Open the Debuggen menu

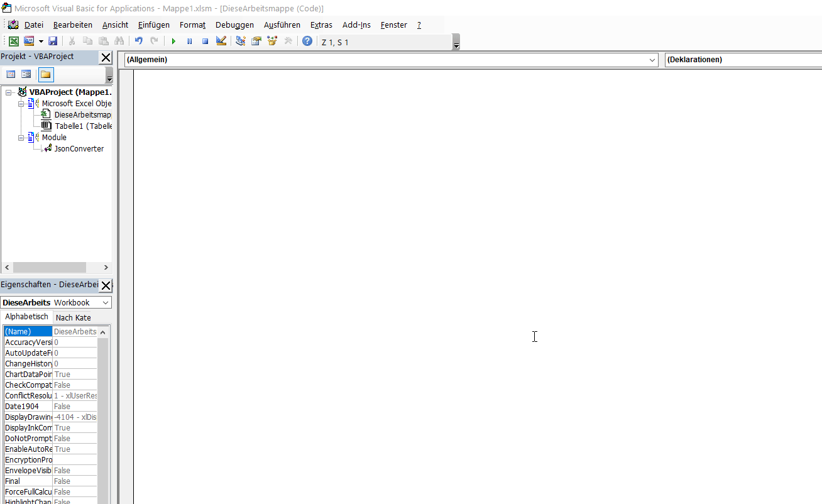(234, 25)
